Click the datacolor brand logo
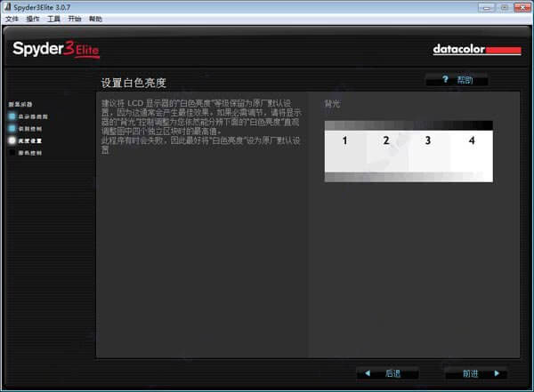Image resolution: width=534 pixels, height=392 pixels. coord(477,50)
